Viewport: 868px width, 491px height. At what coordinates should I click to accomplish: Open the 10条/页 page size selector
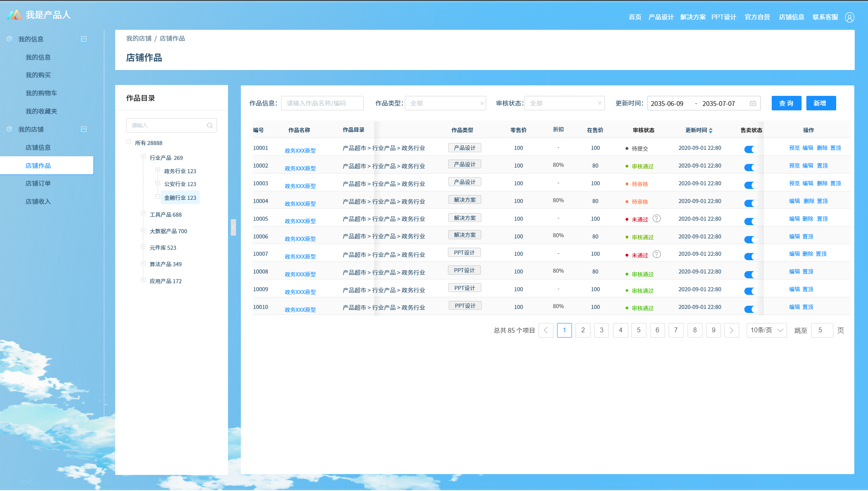tap(766, 330)
